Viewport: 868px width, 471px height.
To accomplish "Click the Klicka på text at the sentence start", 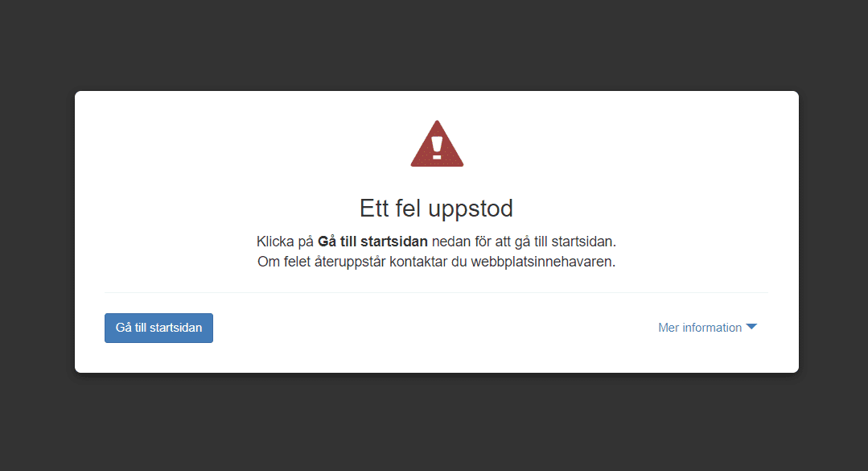I will pos(285,242).
